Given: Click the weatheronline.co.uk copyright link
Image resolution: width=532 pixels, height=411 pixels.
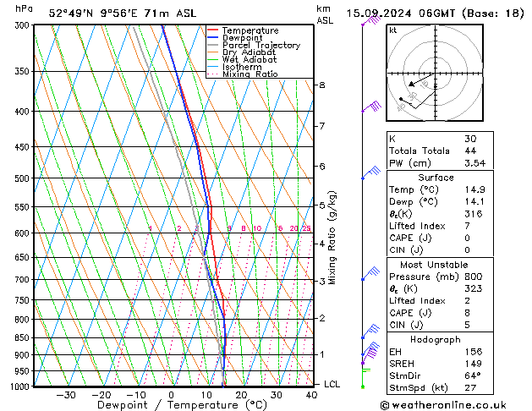Looking at the screenshot, I should tap(443, 405).
